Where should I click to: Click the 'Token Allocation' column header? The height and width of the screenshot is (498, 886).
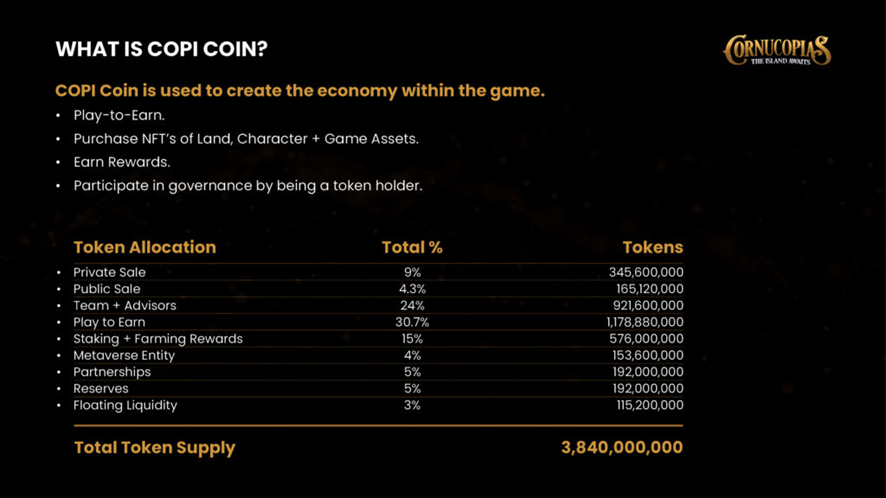point(145,248)
